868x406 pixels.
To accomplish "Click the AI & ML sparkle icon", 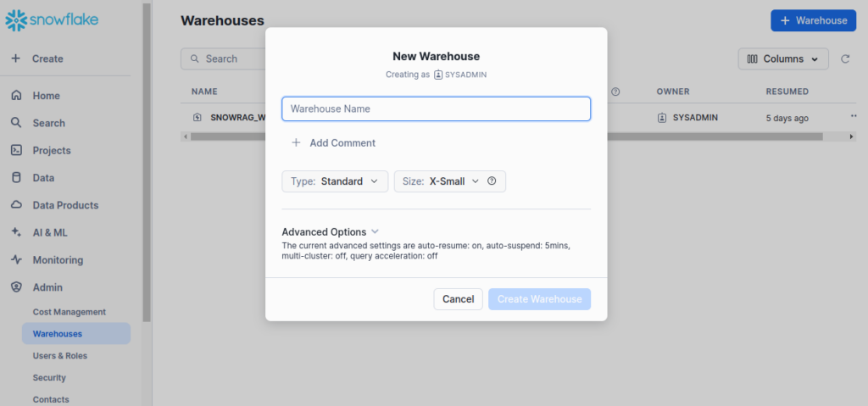I will pyautogui.click(x=16, y=232).
